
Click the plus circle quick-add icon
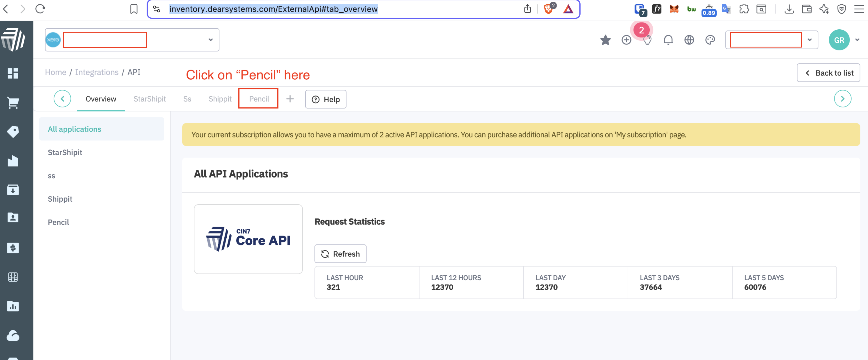pyautogui.click(x=626, y=40)
